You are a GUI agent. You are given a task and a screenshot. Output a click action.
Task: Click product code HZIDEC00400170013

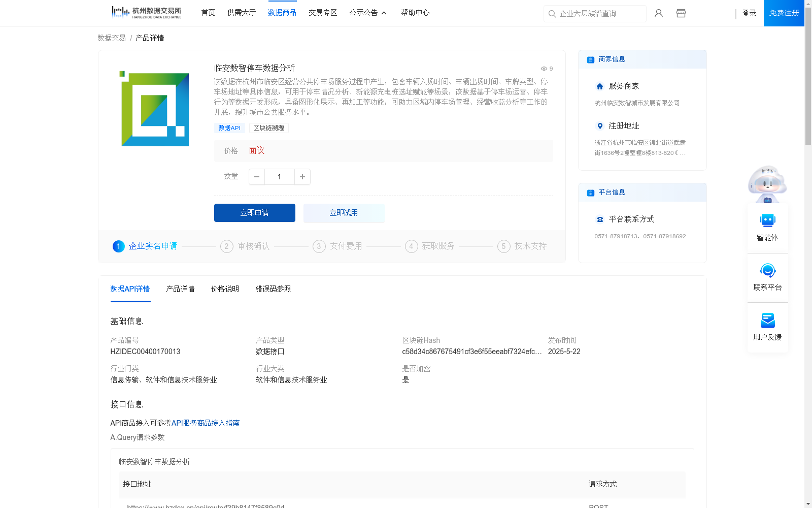coord(145,352)
